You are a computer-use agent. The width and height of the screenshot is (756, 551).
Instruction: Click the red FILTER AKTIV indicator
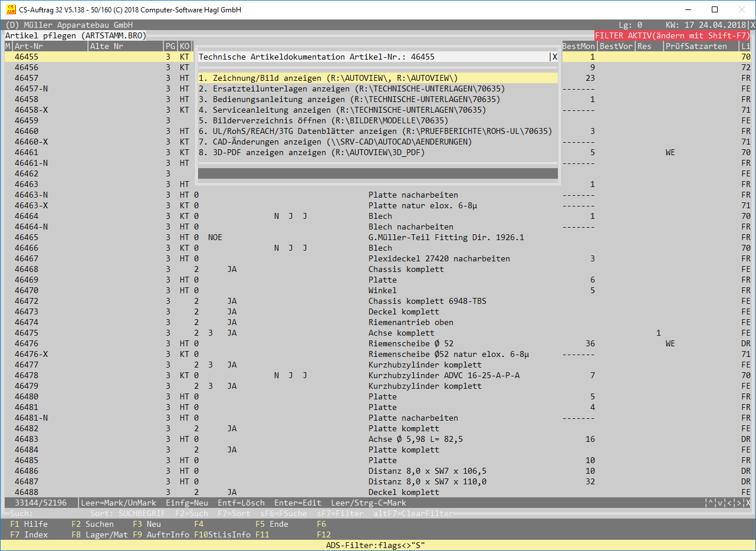672,35
